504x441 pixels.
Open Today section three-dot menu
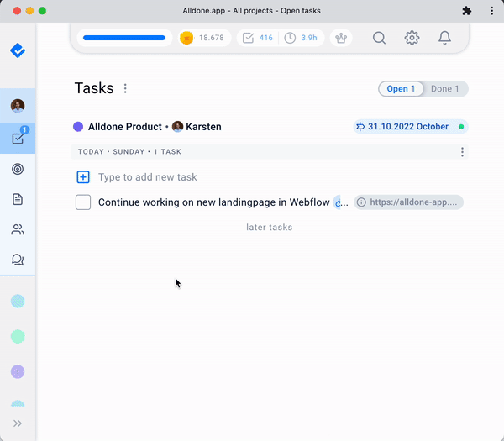[462, 152]
